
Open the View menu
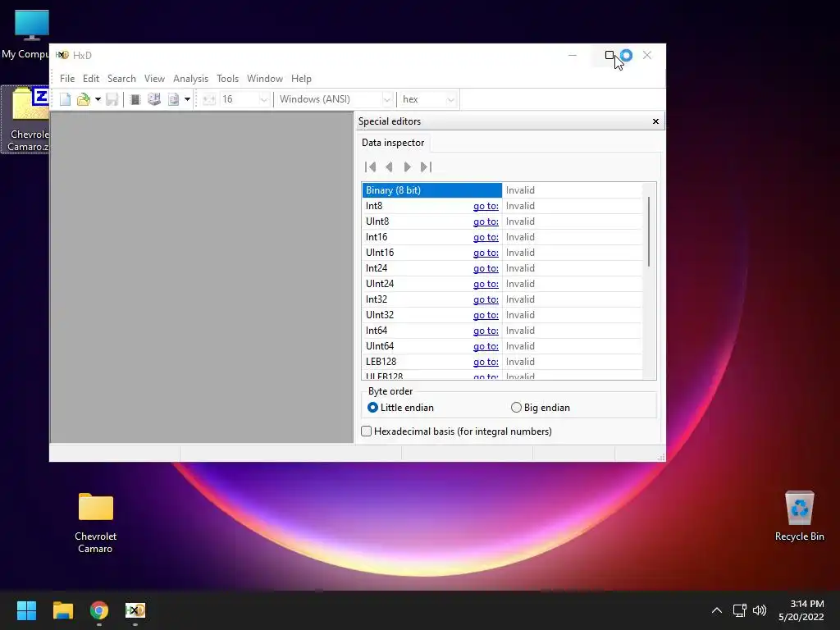154,79
